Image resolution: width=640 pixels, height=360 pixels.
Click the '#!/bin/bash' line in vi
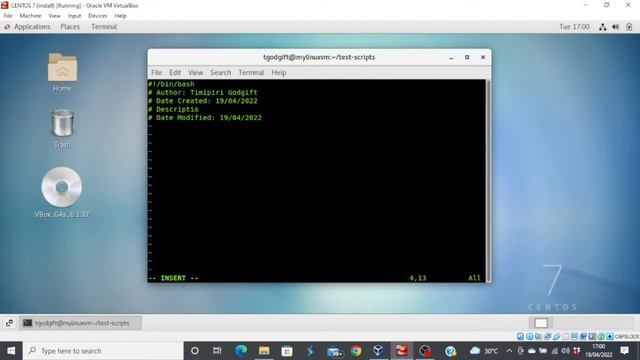171,84
